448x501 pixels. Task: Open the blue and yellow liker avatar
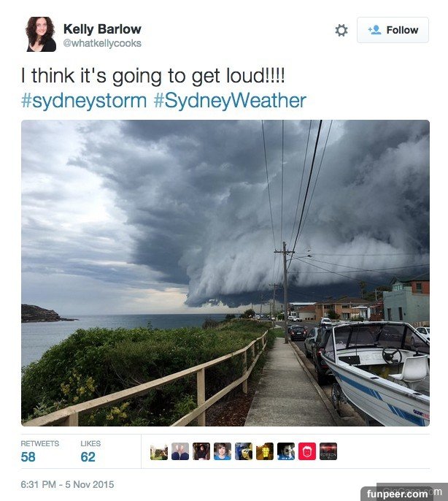point(244,451)
